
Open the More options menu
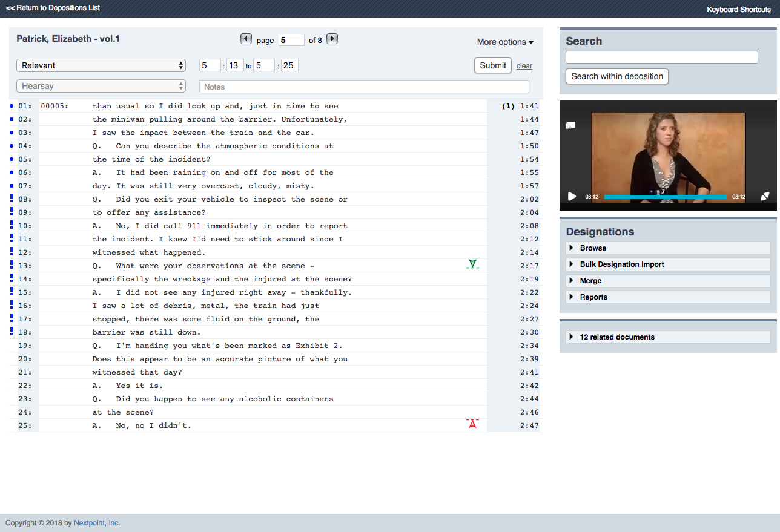pos(505,42)
